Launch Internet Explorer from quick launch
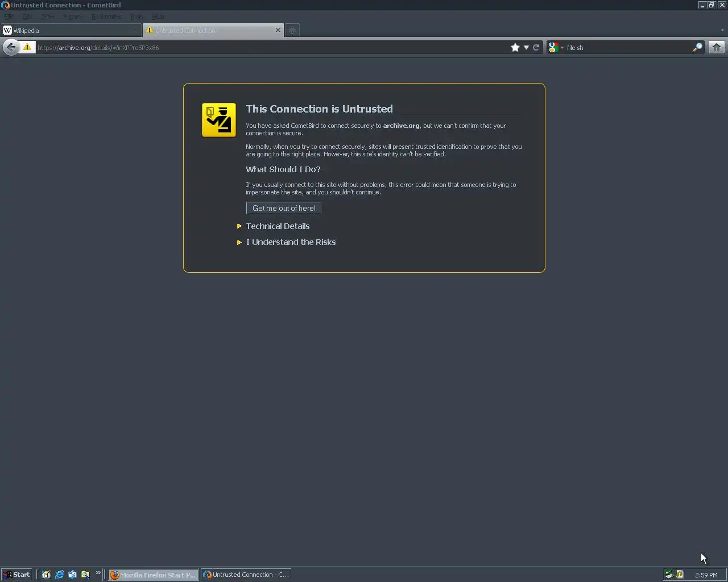Screen dimensions: 728x582 click(x=59, y=575)
